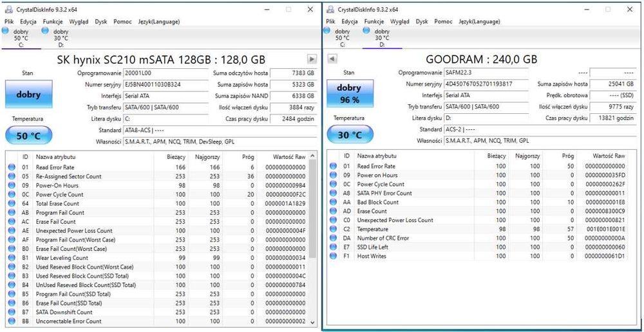Click the blue health orb on left window's C: tab
This screenshot has width=644, height=332.
(x=5, y=30)
